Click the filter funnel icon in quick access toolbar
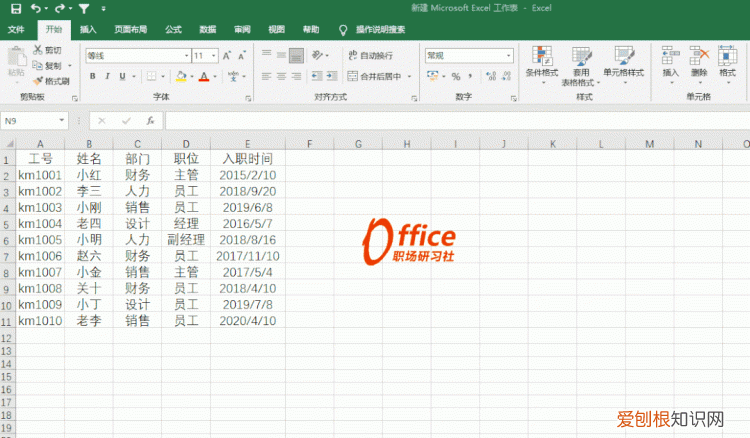The width and height of the screenshot is (750, 438). pyautogui.click(x=84, y=9)
